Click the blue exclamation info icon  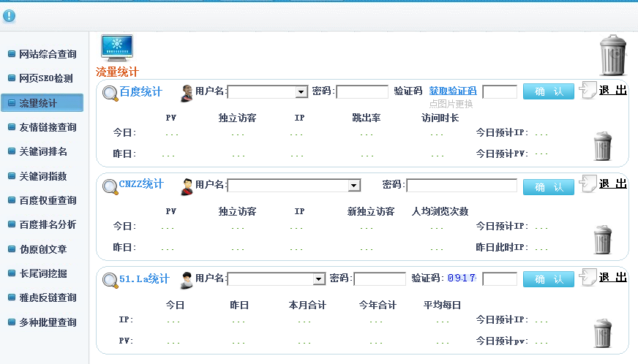pyautogui.click(x=9, y=15)
